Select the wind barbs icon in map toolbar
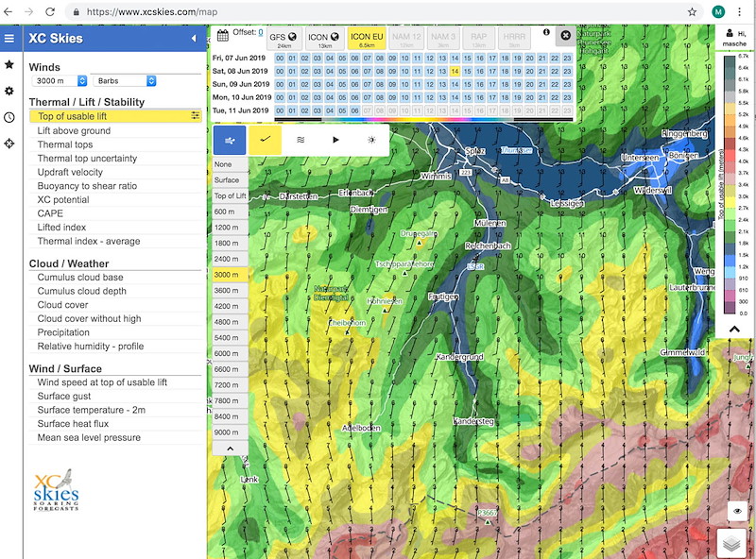 click(265, 140)
